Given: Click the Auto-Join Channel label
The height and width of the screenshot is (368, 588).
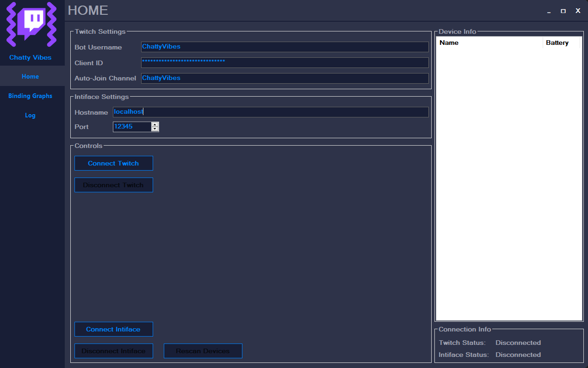Looking at the screenshot, I should [x=105, y=78].
